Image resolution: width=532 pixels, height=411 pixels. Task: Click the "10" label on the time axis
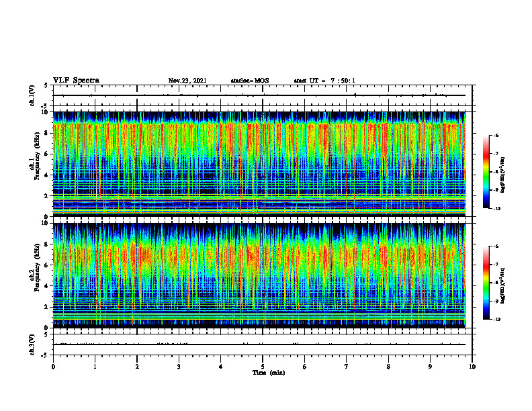(472, 367)
